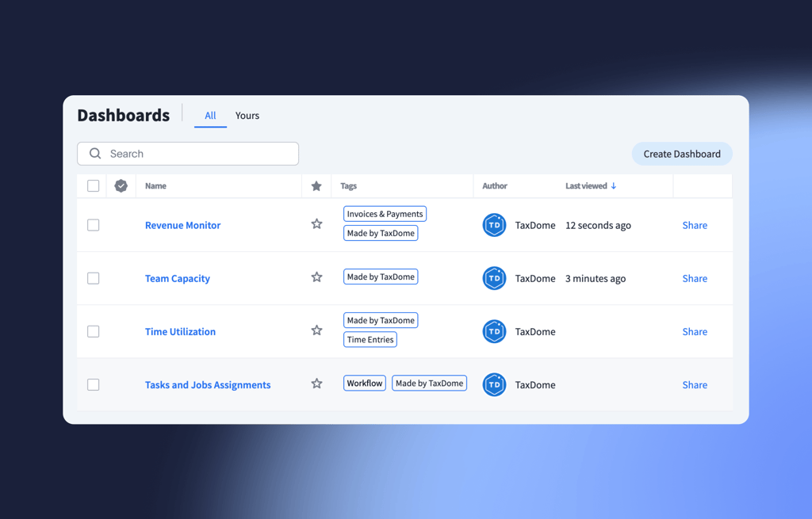Star the Revenue Monitor dashboard
Viewport: 812px width, 519px height.
tap(316, 224)
